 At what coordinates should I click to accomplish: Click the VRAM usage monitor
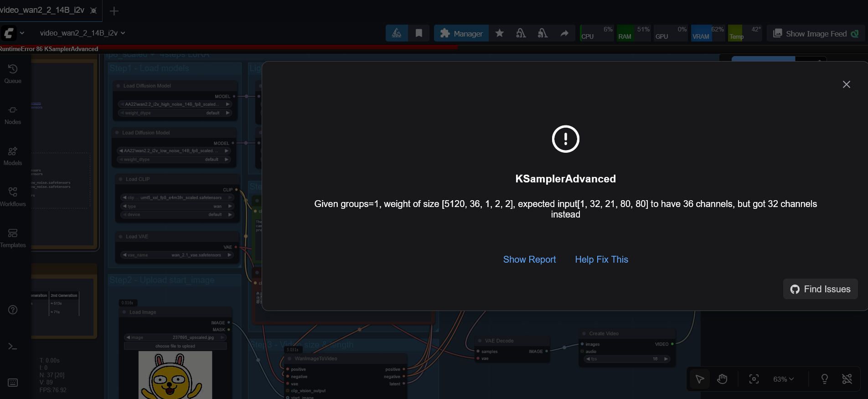coord(708,33)
